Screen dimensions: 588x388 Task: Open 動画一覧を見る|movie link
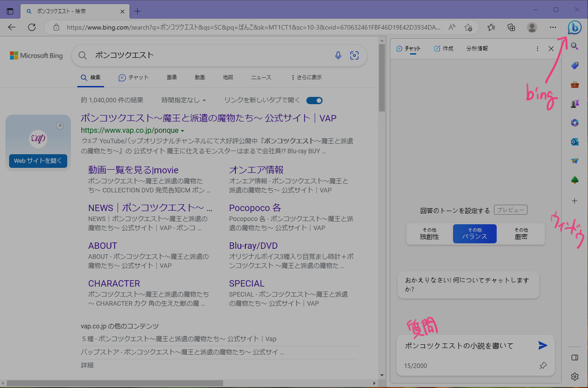(x=133, y=170)
